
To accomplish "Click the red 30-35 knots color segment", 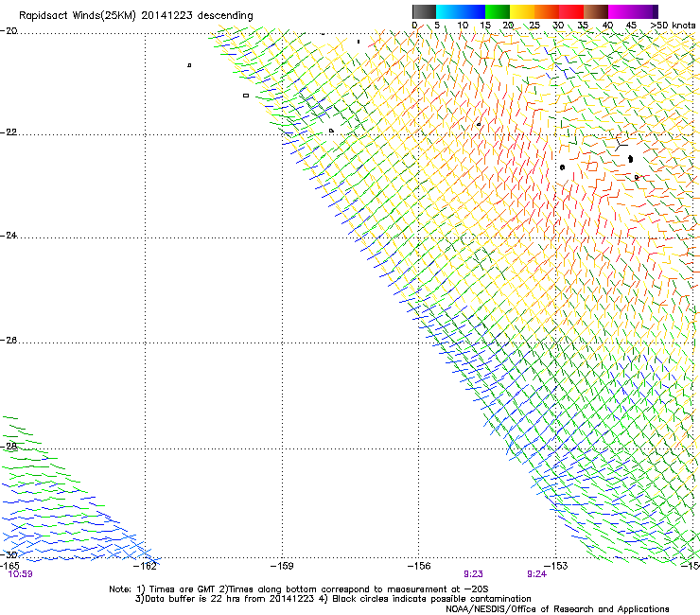I will [571, 11].
